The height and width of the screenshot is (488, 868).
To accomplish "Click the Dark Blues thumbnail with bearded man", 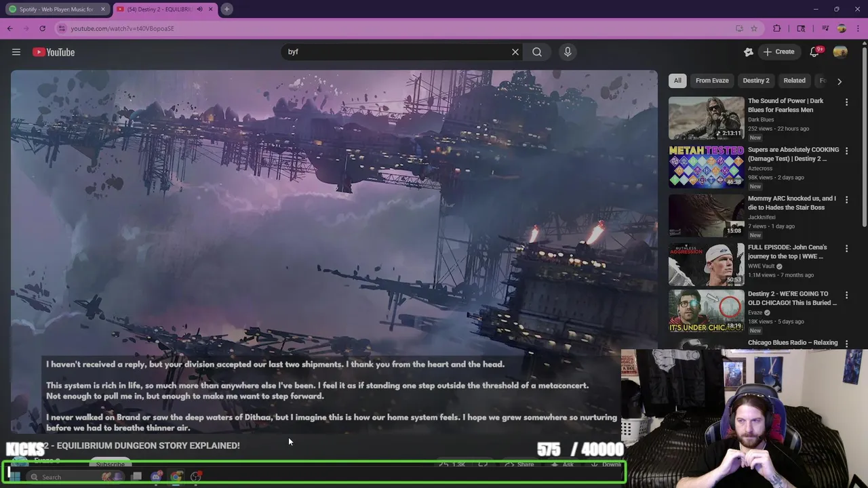I will tap(706, 118).
